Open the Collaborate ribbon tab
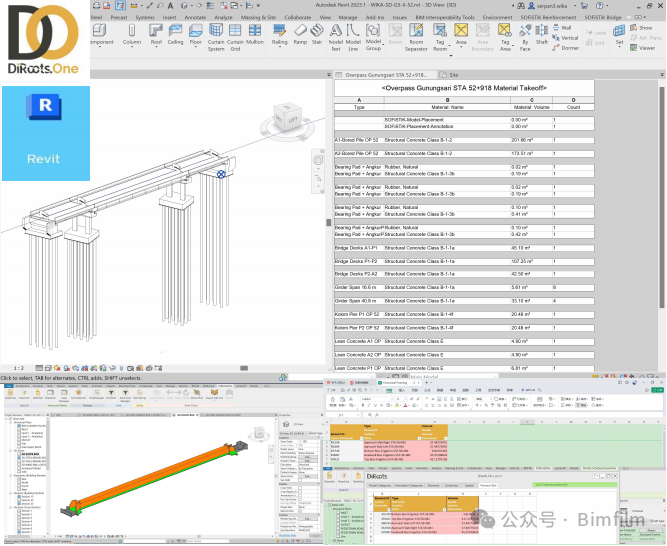The width and height of the screenshot is (667, 546). coord(297,17)
